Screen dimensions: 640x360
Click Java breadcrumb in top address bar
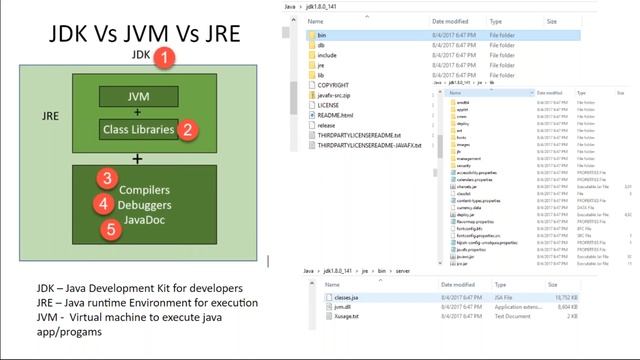[290, 7]
